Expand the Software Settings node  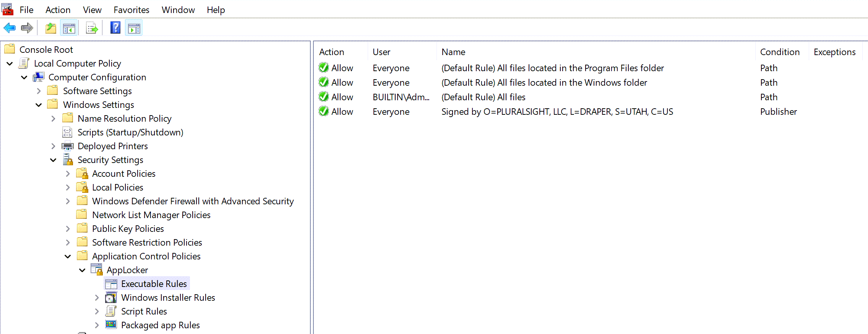39,91
